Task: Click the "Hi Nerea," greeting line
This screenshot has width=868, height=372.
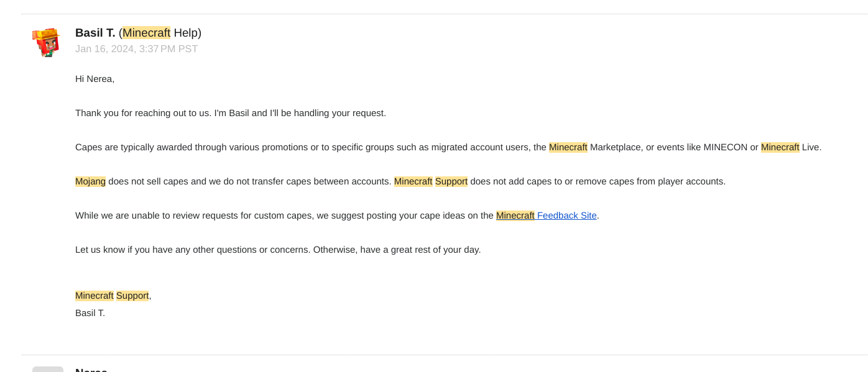Action: [95, 79]
